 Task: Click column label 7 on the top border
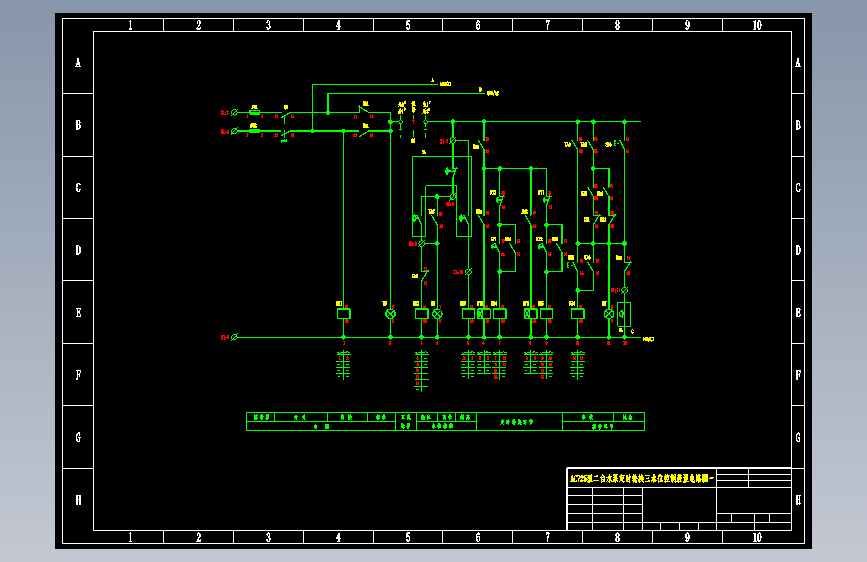[x=547, y=25]
